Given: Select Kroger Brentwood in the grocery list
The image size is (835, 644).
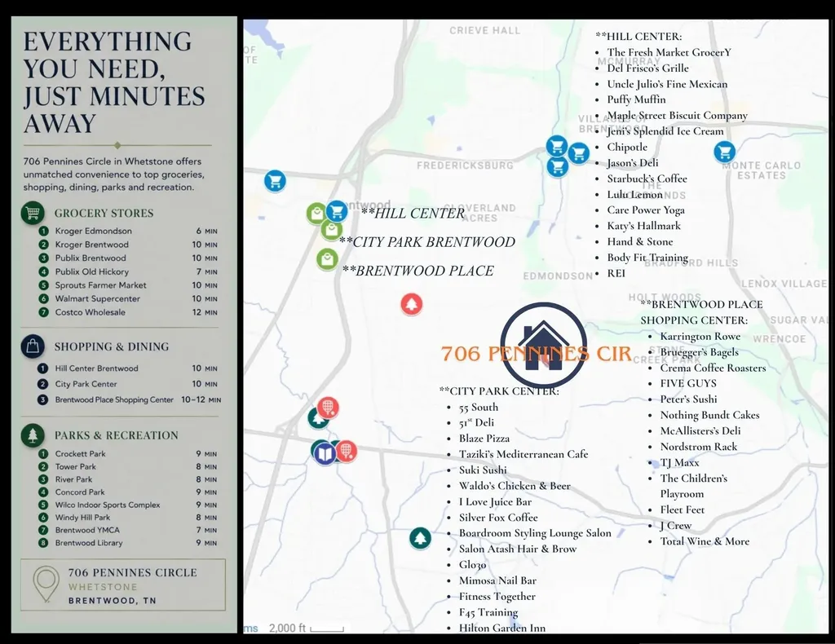Looking at the screenshot, I should pyautogui.click(x=91, y=245).
